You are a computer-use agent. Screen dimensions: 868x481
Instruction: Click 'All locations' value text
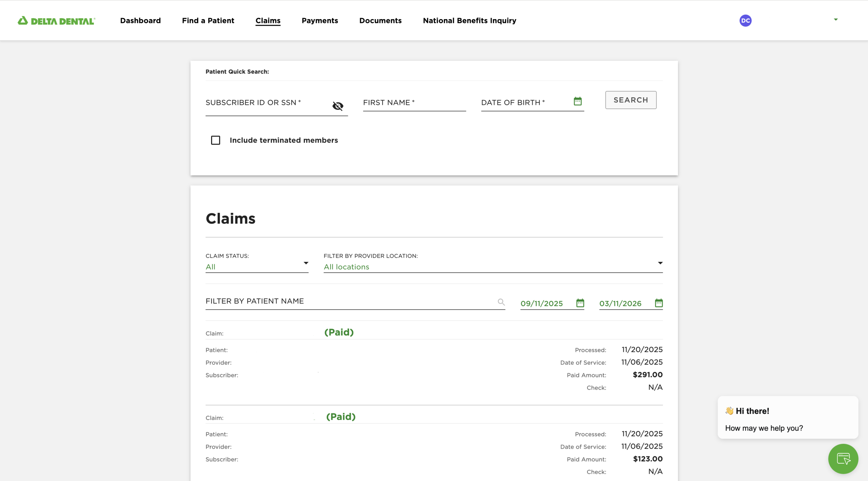346,267
